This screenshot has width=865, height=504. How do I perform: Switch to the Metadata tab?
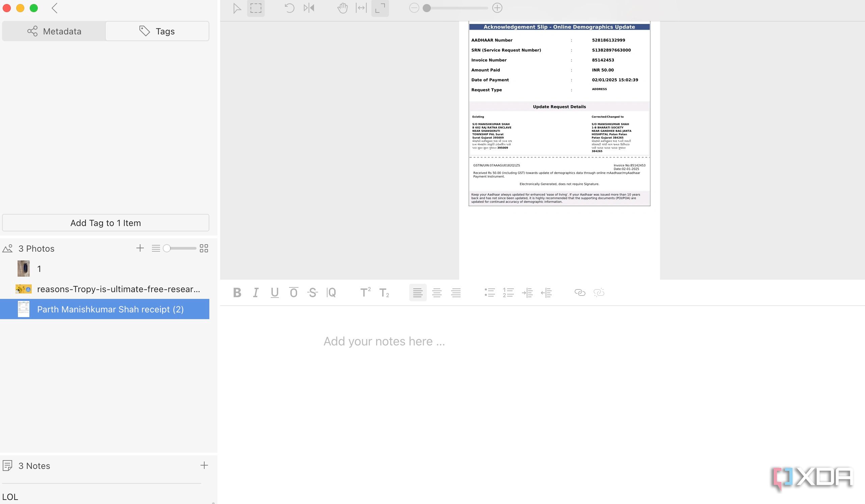(54, 31)
